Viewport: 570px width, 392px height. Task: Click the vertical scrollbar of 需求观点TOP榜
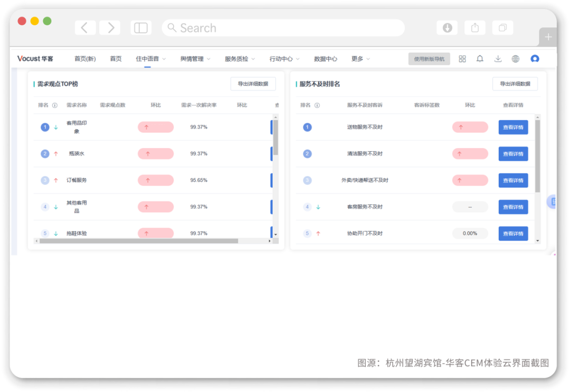pos(275,138)
